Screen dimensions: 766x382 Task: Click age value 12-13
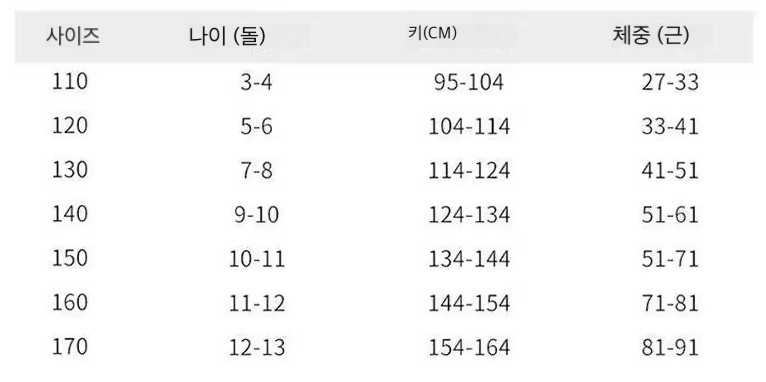click(x=256, y=347)
